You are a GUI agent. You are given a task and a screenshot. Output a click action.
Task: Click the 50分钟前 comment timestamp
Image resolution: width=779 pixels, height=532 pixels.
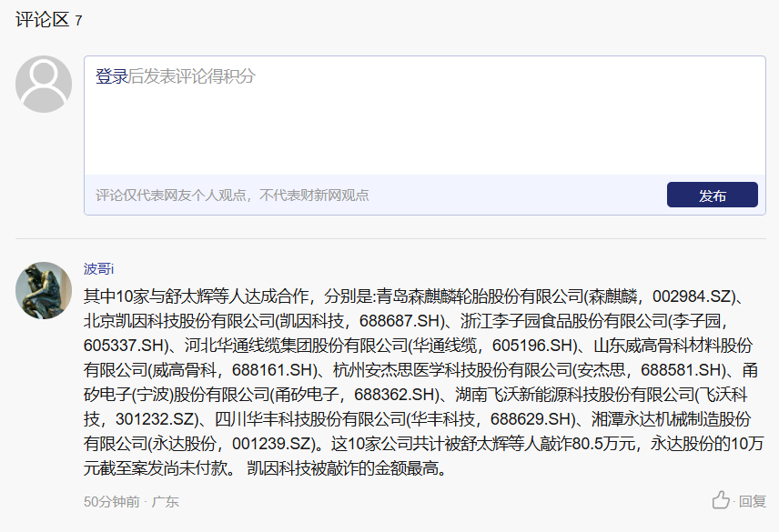pyautogui.click(x=112, y=501)
